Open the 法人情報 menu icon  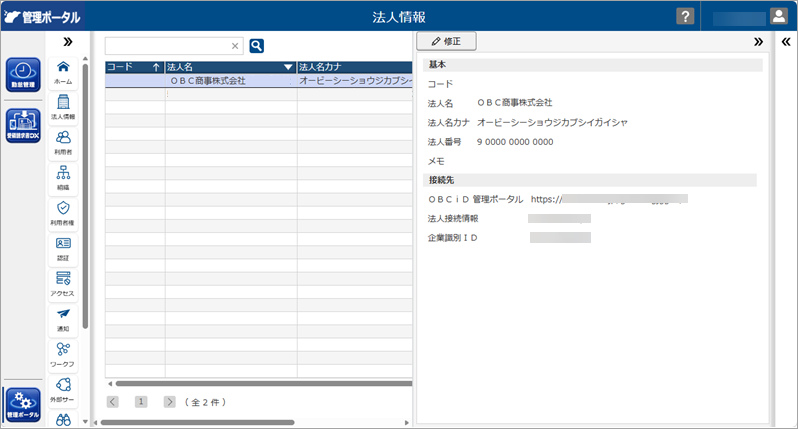[63, 108]
